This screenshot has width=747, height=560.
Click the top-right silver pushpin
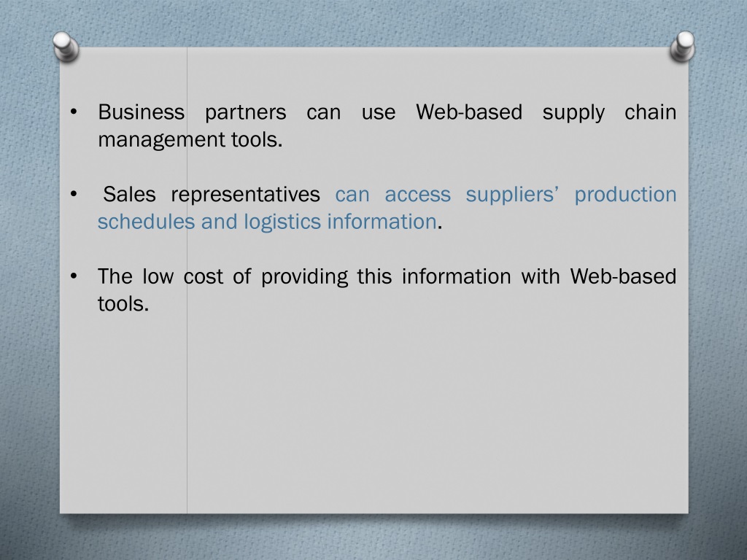[x=682, y=46]
